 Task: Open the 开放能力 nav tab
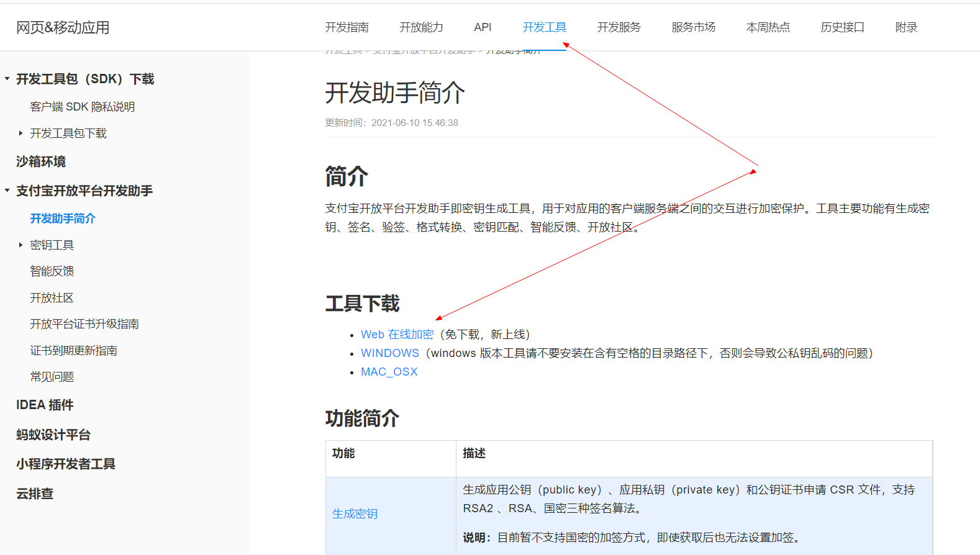(421, 27)
